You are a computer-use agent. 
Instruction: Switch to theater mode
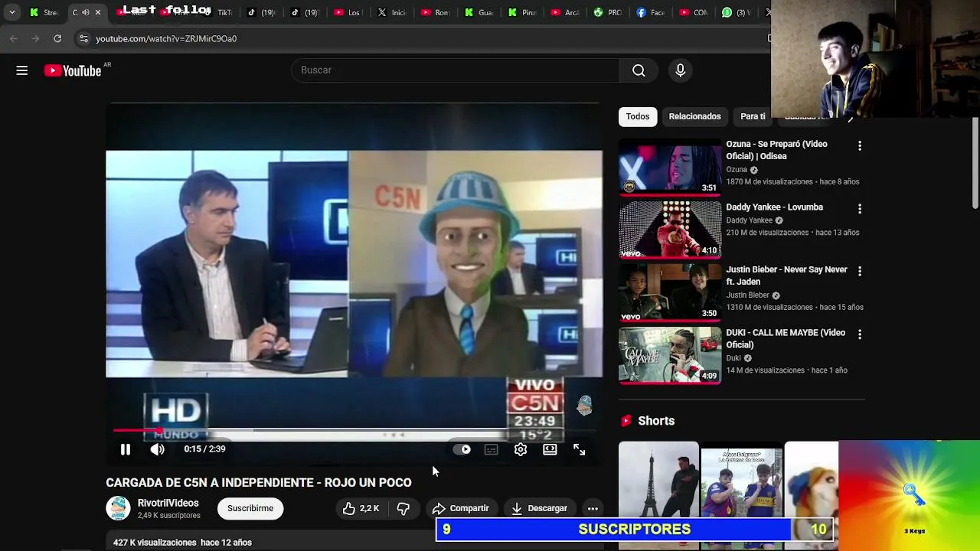coord(550,449)
